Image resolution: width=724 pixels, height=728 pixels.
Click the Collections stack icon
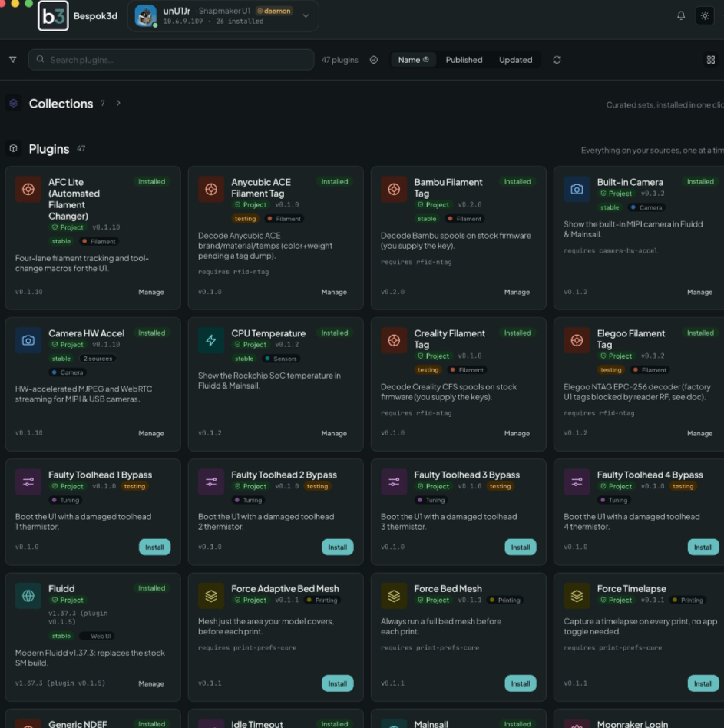pyautogui.click(x=14, y=103)
